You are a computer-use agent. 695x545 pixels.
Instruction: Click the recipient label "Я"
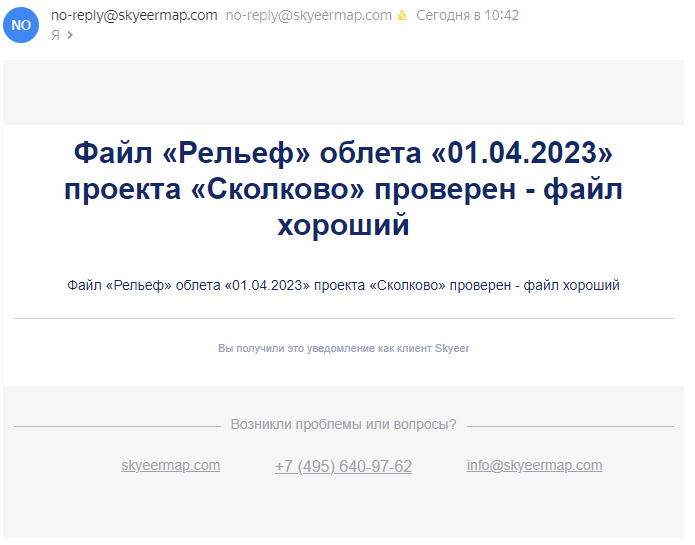pos(55,35)
